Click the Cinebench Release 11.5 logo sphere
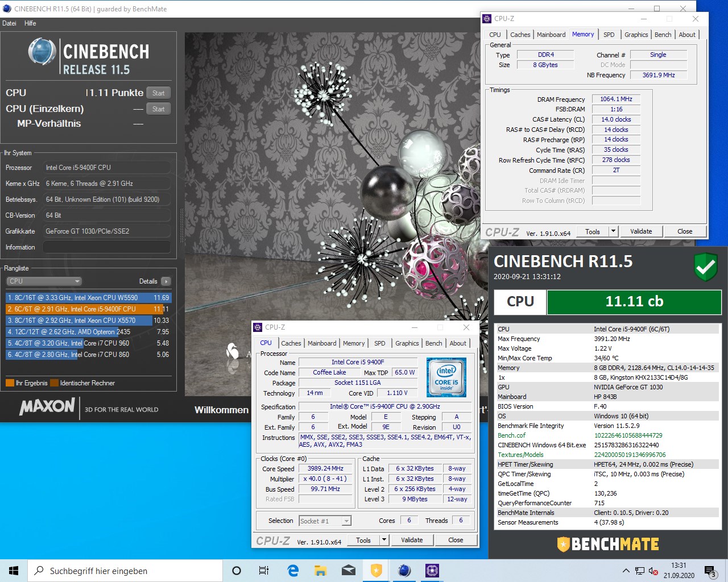Screen dimensions: 728x582 [x=42, y=52]
